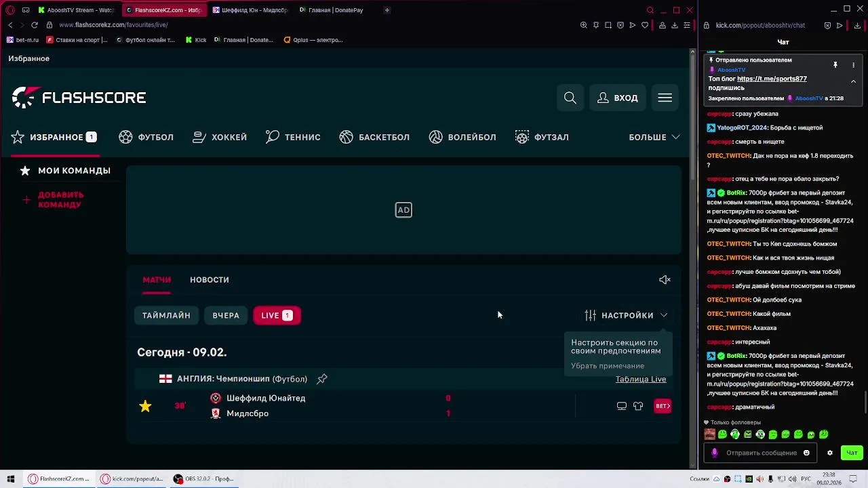The height and width of the screenshot is (488, 868).
Task: Unpin the pinned chat message
Action: (x=835, y=65)
